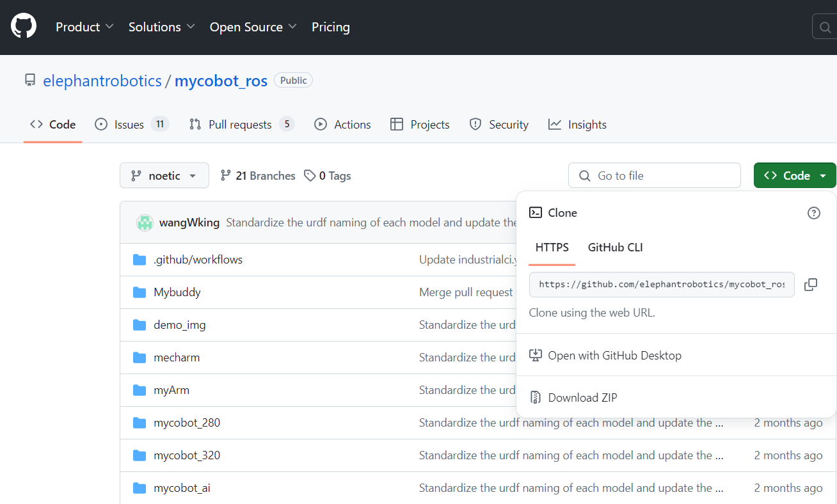Go to the Actions tab
837x504 pixels.
[342, 125]
